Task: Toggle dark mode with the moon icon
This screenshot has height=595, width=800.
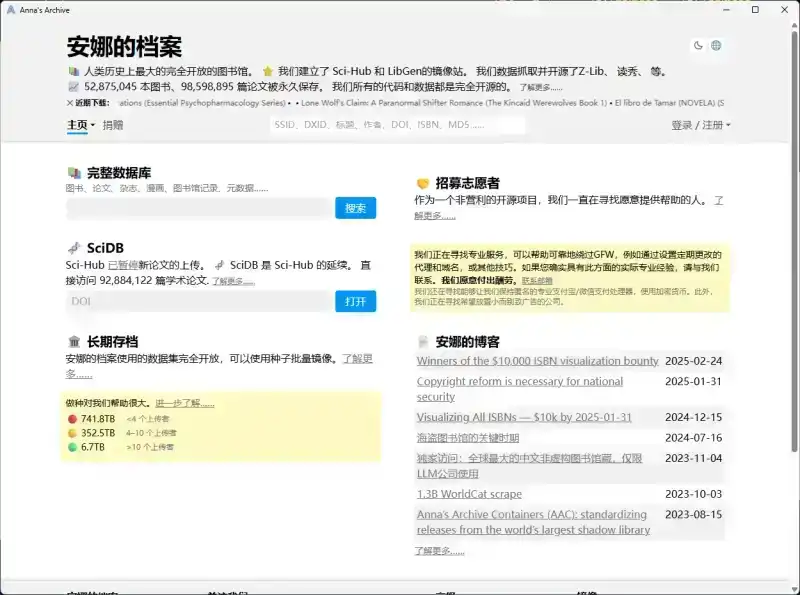Action: point(698,45)
